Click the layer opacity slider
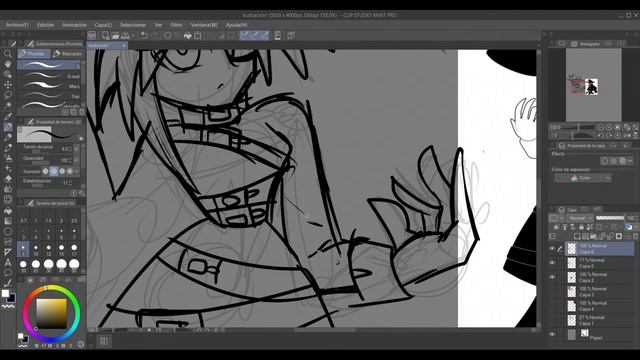 coord(610,218)
